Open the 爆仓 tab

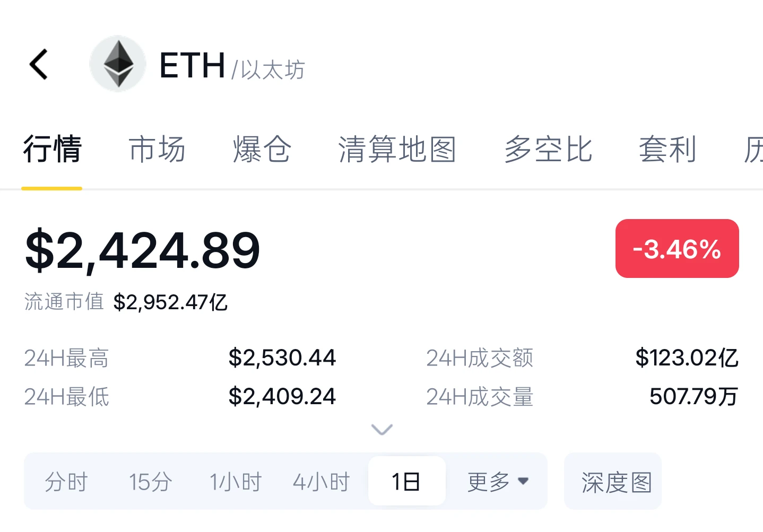tap(262, 149)
